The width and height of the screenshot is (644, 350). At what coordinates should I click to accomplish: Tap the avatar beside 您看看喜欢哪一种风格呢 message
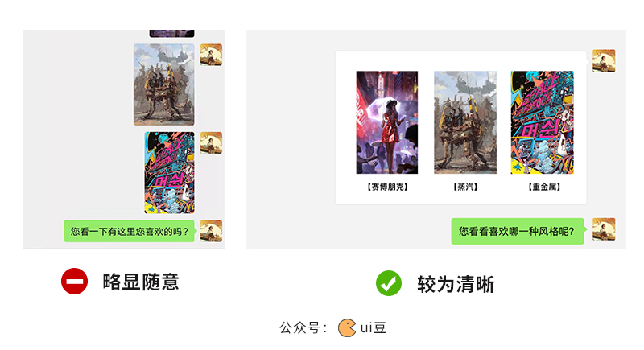click(604, 229)
